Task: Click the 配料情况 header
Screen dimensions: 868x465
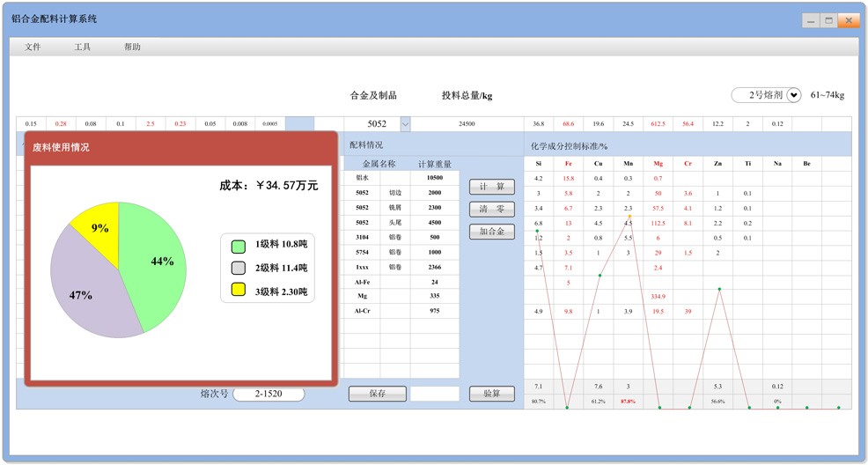Action: click(x=366, y=145)
